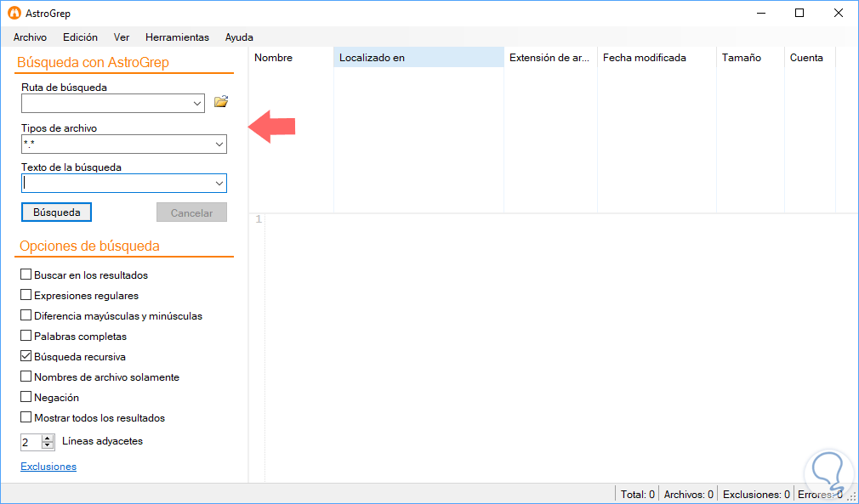This screenshot has width=859, height=504.
Task: Click the Archivos: 0 status entry
Action: tap(689, 494)
